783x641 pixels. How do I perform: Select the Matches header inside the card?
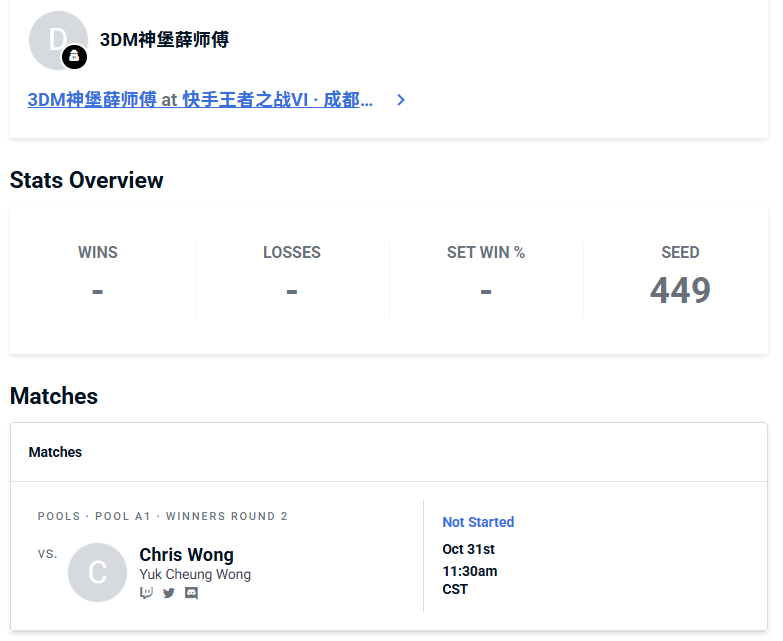[55, 452]
